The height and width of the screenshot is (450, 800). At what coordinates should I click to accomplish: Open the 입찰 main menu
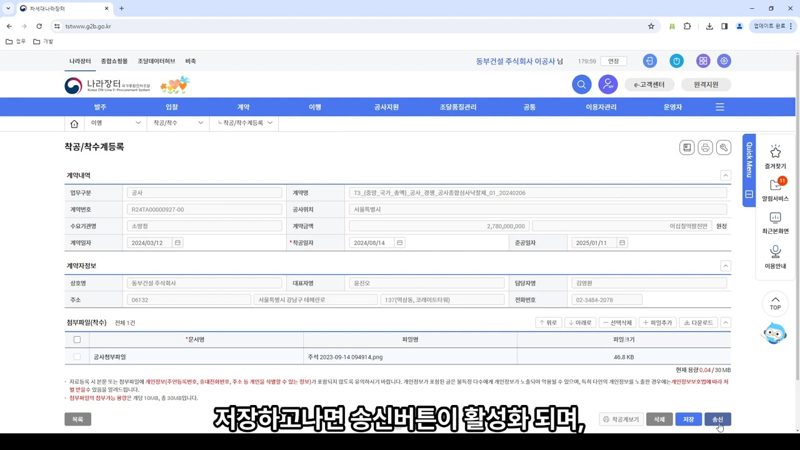[x=171, y=107]
